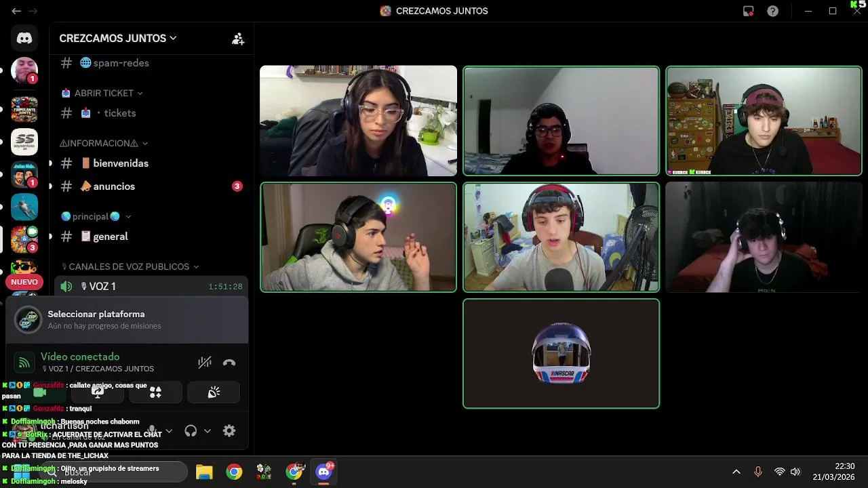Open the general channel
This screenshot has height=488, width=868.
(151, 237)
